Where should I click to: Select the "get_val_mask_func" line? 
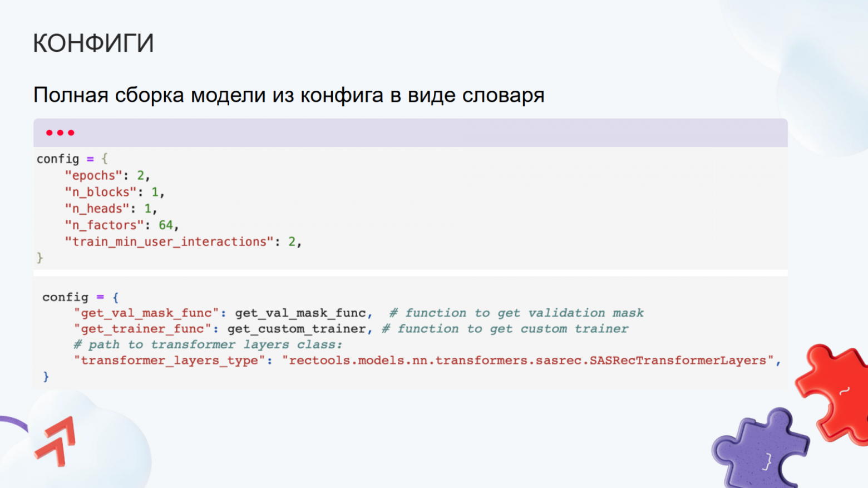(x=147, y=313)
